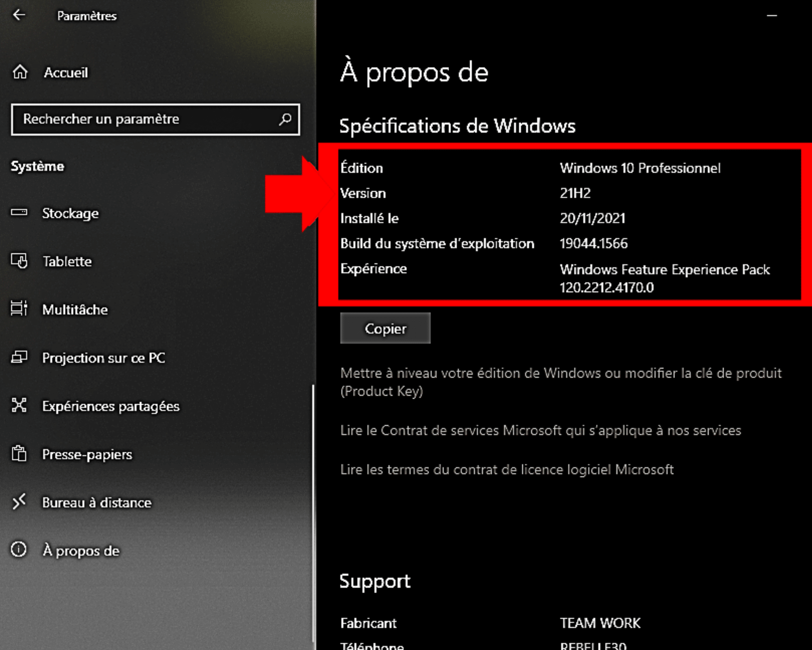Click the Projection sur ce PC icon

pos(19,357)
